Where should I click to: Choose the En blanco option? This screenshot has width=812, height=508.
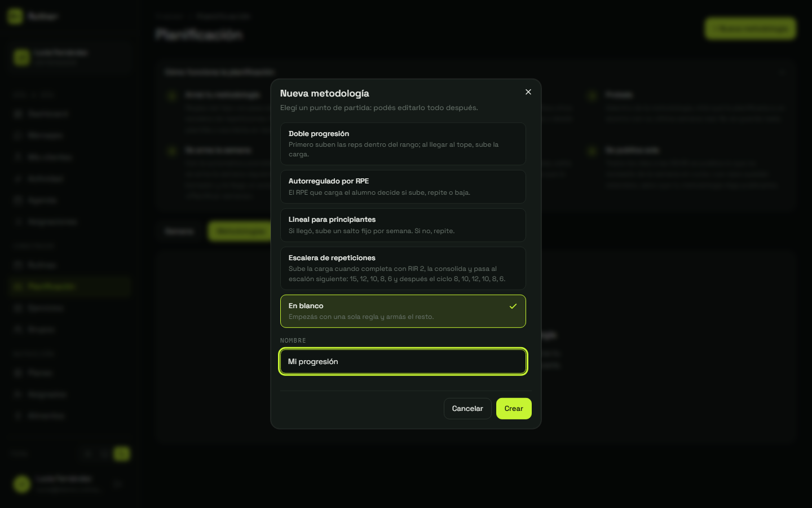click(403, 311)
